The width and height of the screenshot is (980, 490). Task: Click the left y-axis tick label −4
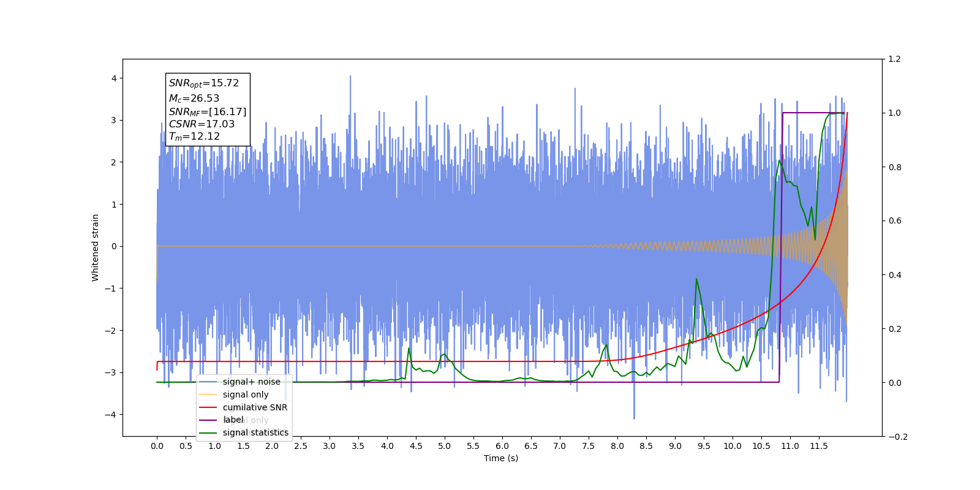coord(111,415)
